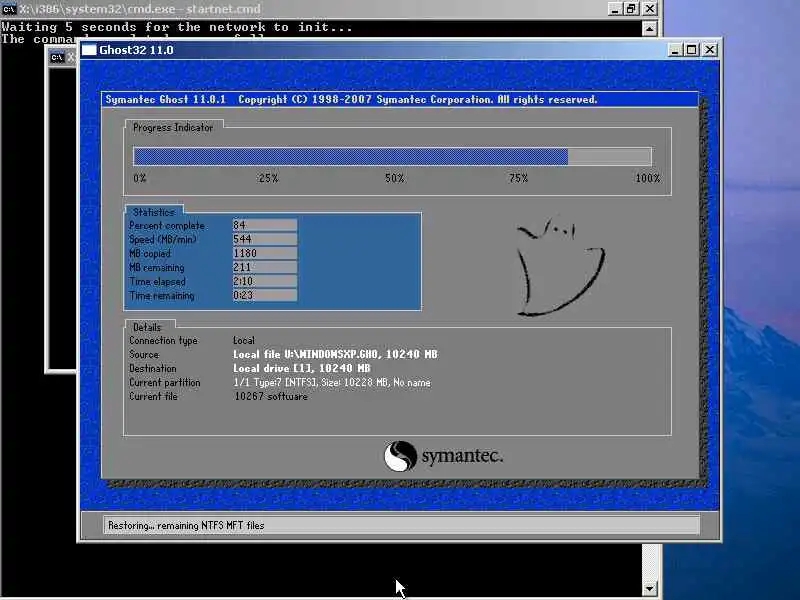This screenshot has height=600, width=800.
Task: Click the cmd.exe window title icon
Action: click(x=9, y=9)
